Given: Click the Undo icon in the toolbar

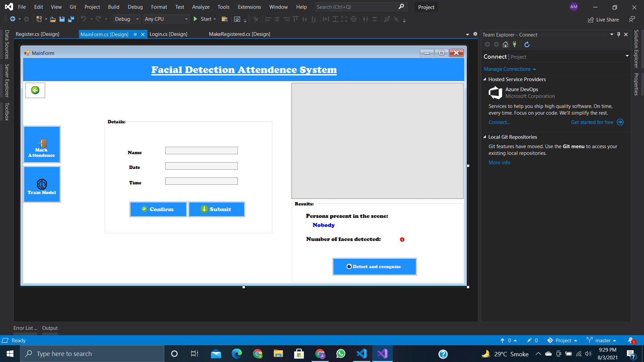Looking at the screenshot, I should click(84, 19).
